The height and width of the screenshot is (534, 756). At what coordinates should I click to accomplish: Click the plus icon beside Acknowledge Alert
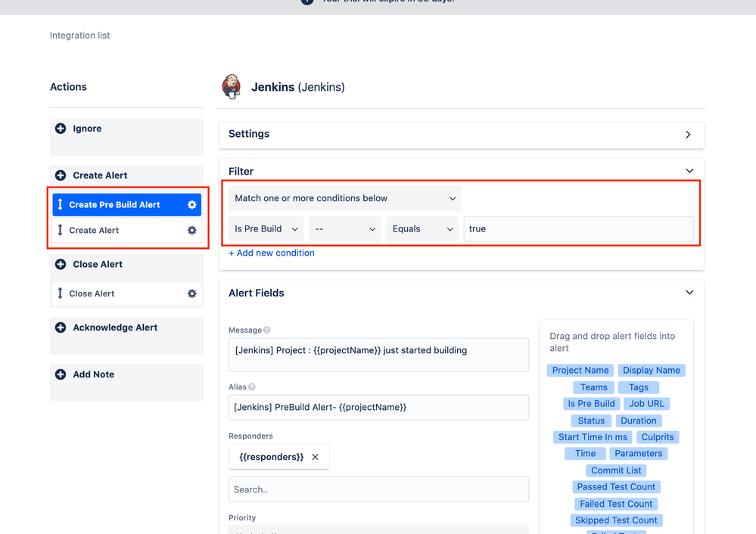[61, 328]
